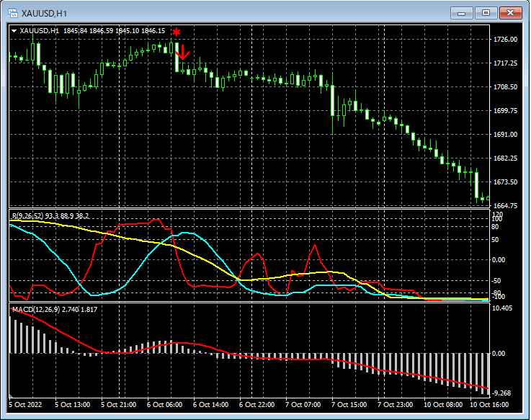
Task: Minimize the XAUUSD,H1 chart window
Action: pos(463,13)
